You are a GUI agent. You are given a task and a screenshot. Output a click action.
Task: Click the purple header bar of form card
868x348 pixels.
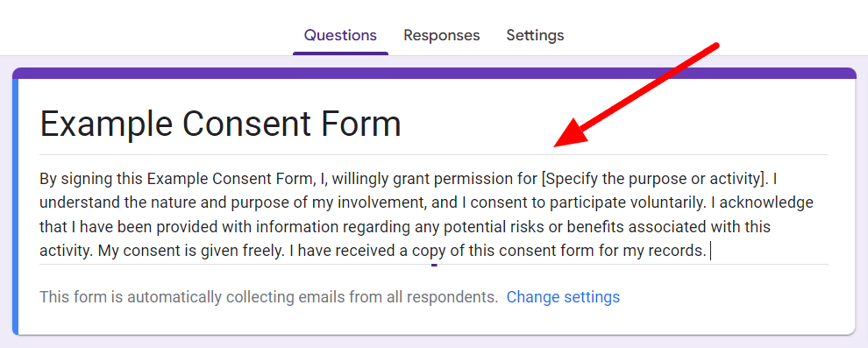[x=434, y=74]
